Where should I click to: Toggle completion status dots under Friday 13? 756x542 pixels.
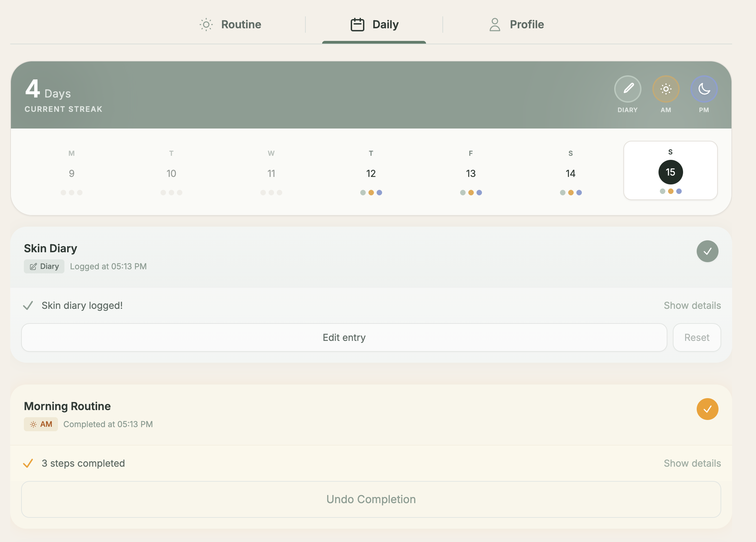tap(471, 193)
